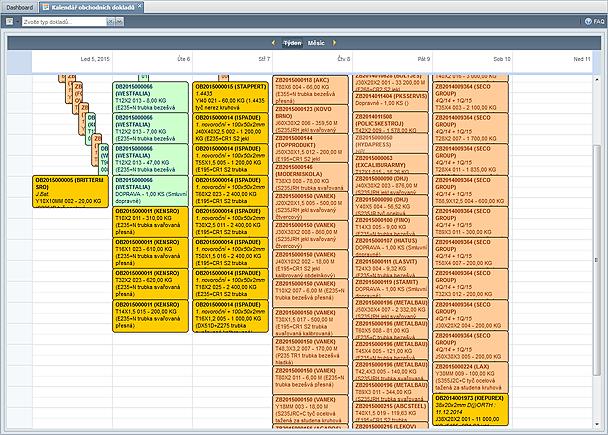The height and width of the screenshot is (435, 608).
Task: Open ZB2015000215 (ABCSTEEL) event
Action: (390, 412)
